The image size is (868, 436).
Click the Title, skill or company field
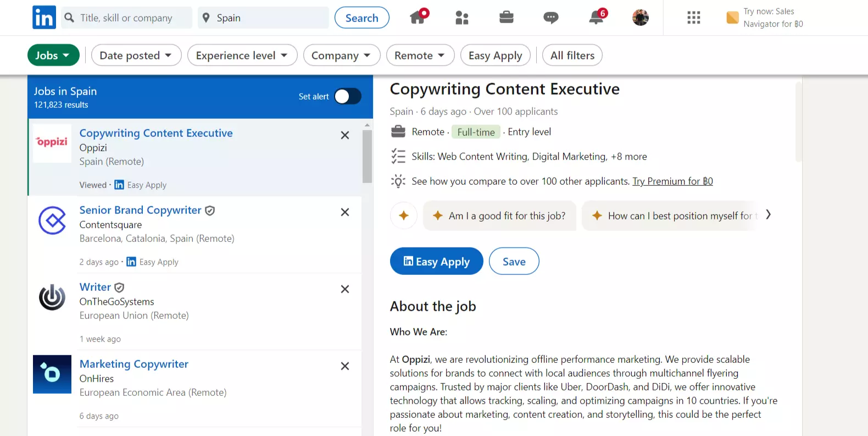point(126,18)
